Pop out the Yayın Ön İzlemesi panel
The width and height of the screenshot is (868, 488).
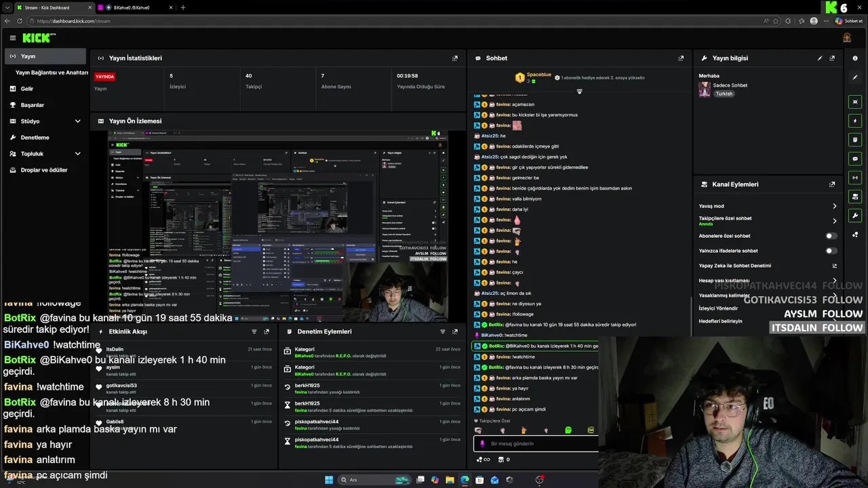[x=455, y=121]
